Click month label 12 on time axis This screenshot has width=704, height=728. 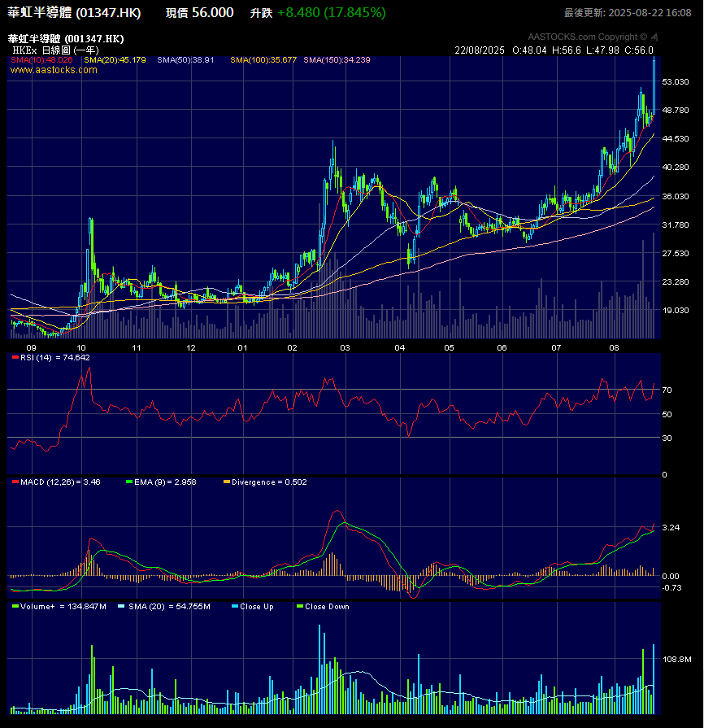point(191,348)
